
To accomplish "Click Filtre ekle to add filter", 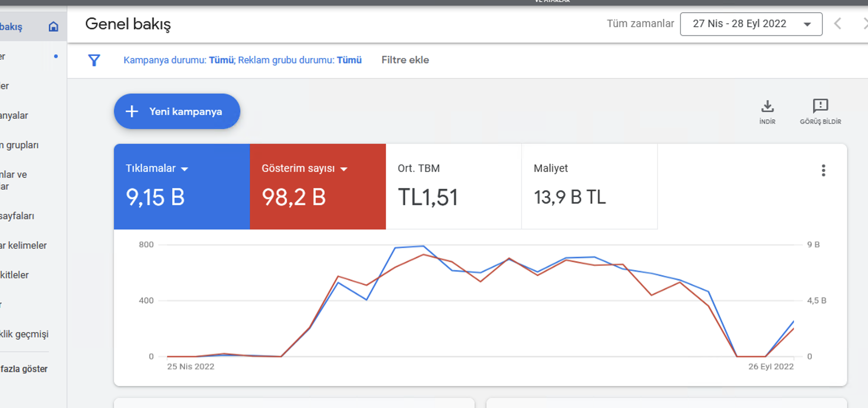I will [405, 60].
